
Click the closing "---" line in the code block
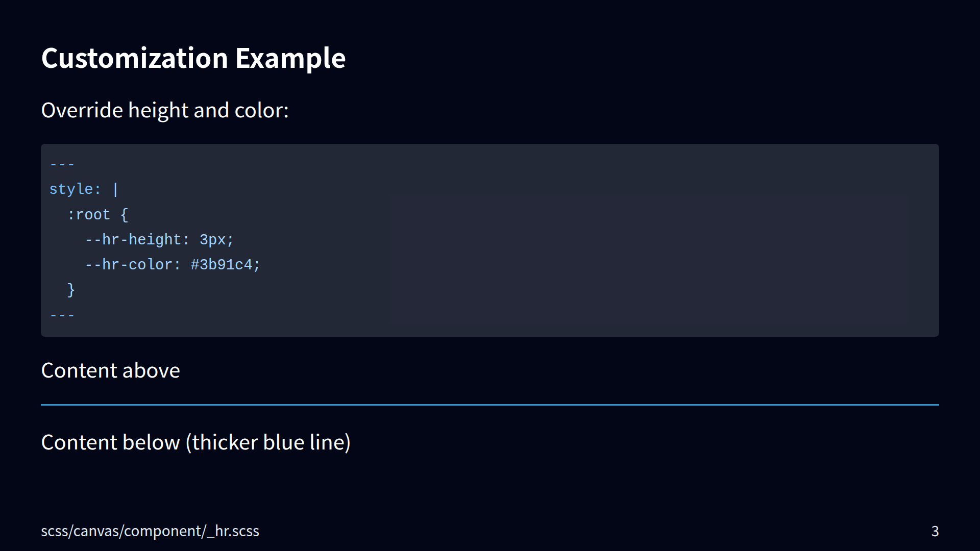(62, 315)
